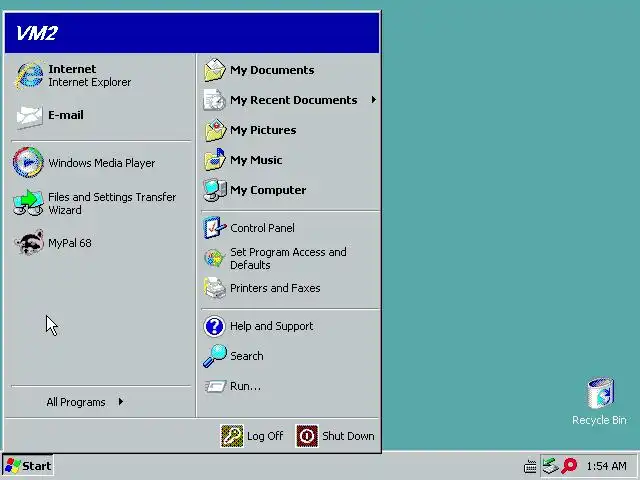The width and height of the screenshot is (640, 480).
Task: Choose Printers and Faxes text
Action: pyautogui.click(x=275, y=288)
